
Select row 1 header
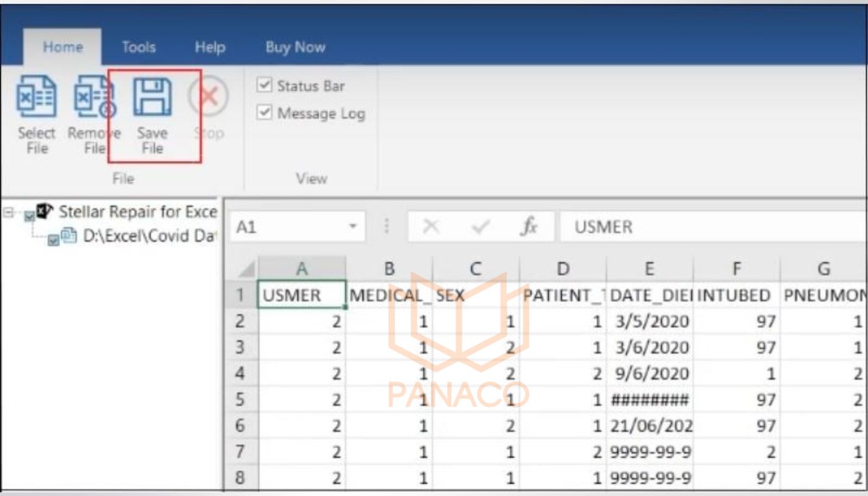click(240, 295)
